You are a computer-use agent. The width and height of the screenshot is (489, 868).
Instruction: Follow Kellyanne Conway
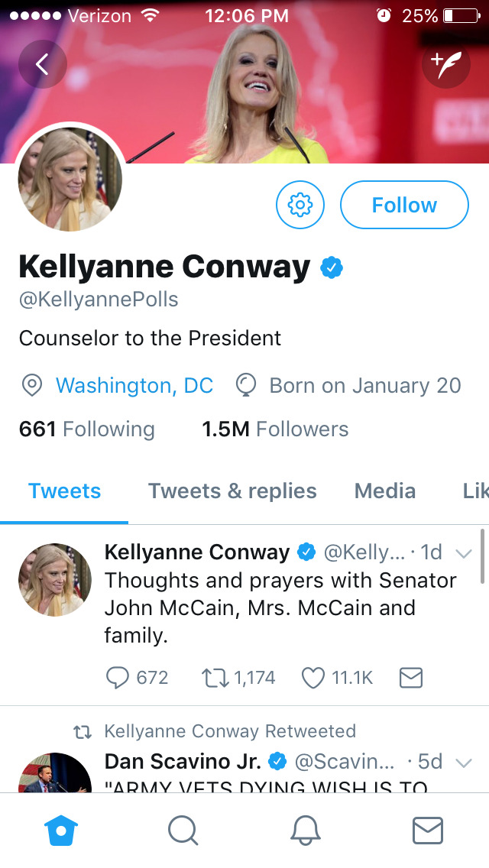(404, 205)
